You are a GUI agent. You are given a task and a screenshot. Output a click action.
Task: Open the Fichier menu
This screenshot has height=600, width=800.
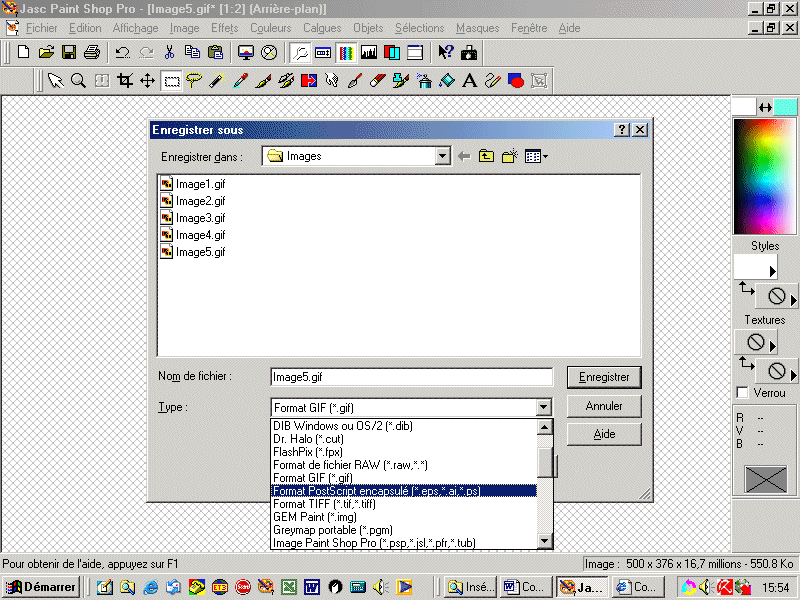point(42,28)
